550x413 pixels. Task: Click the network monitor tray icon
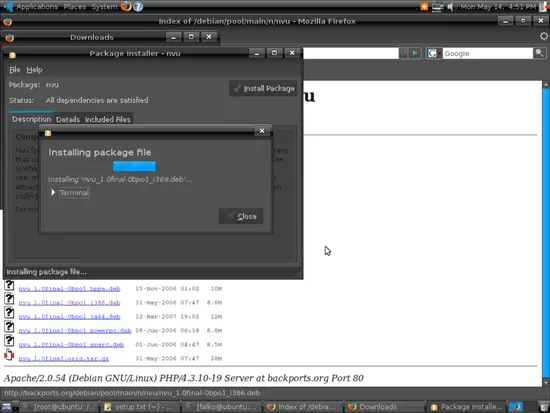click(437, 7)
